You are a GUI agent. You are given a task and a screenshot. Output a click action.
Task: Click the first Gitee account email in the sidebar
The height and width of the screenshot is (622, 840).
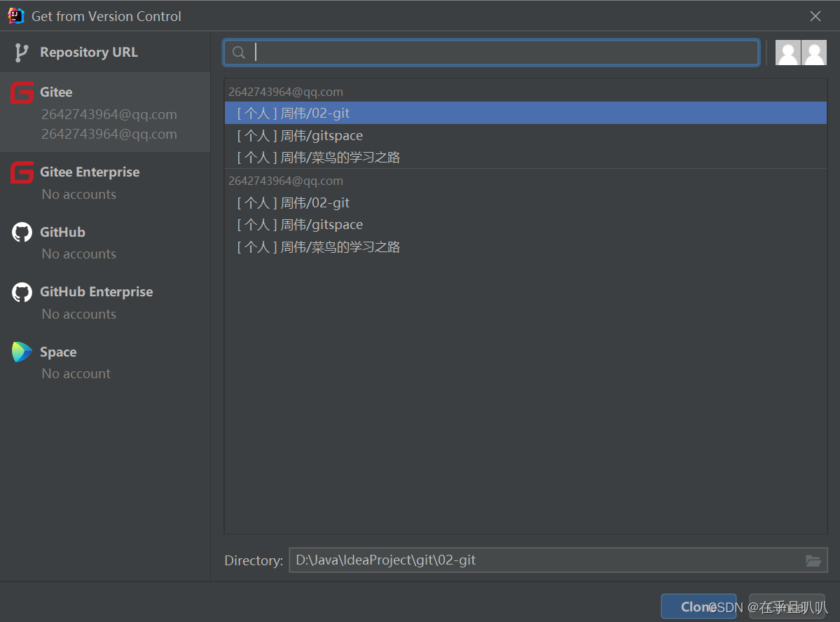pos(109,115)
